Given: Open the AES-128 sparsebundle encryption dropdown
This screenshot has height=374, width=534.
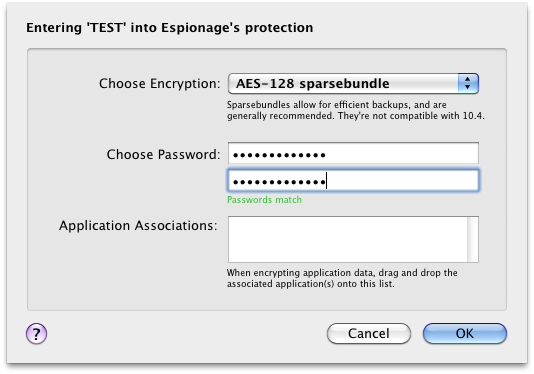Looking at the screenshot, I should 353,83.
